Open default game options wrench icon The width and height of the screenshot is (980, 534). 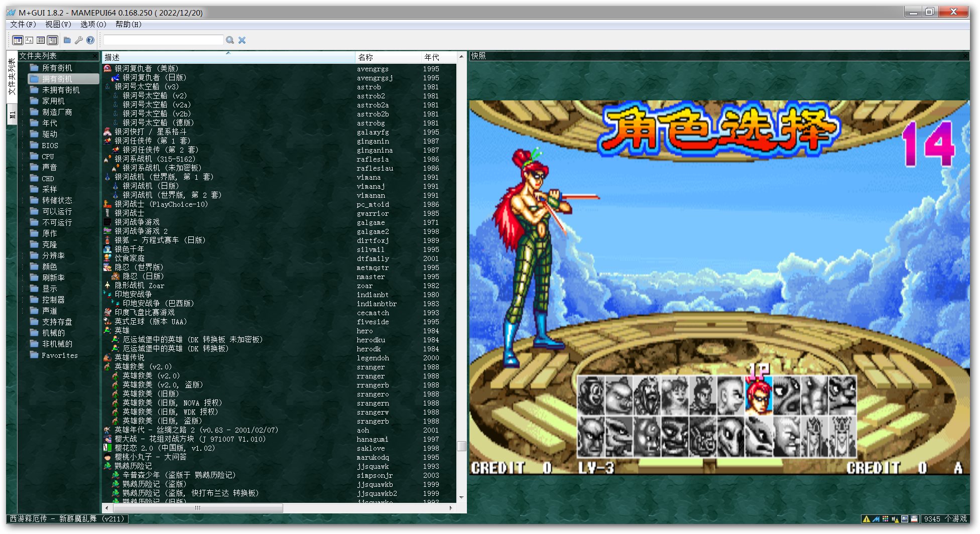click(x=78, y=40)
